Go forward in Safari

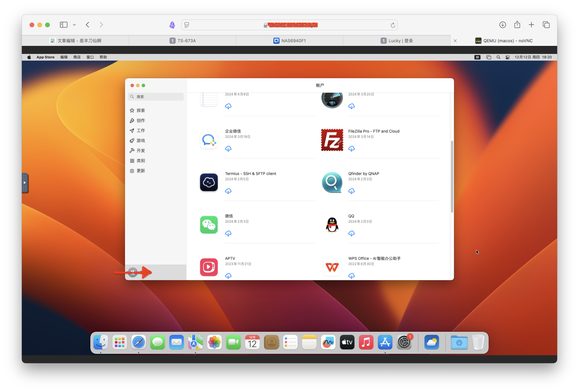click(101, 25)
